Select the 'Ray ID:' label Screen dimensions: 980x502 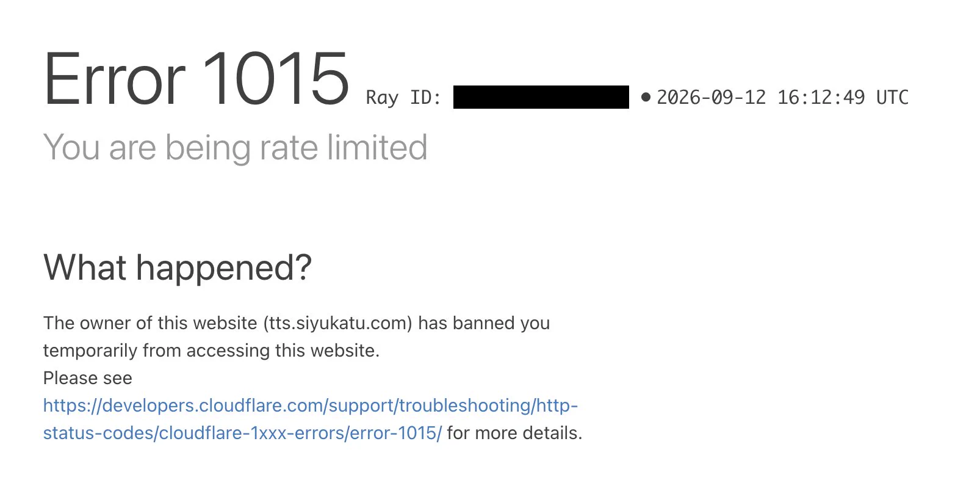tap(403, 98)
